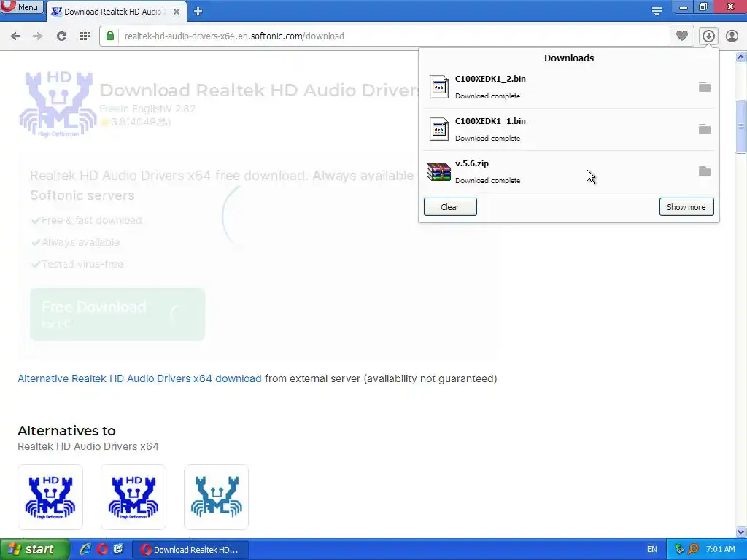
Task: Bookmark page with the heart icon
Action: point(682,36)
